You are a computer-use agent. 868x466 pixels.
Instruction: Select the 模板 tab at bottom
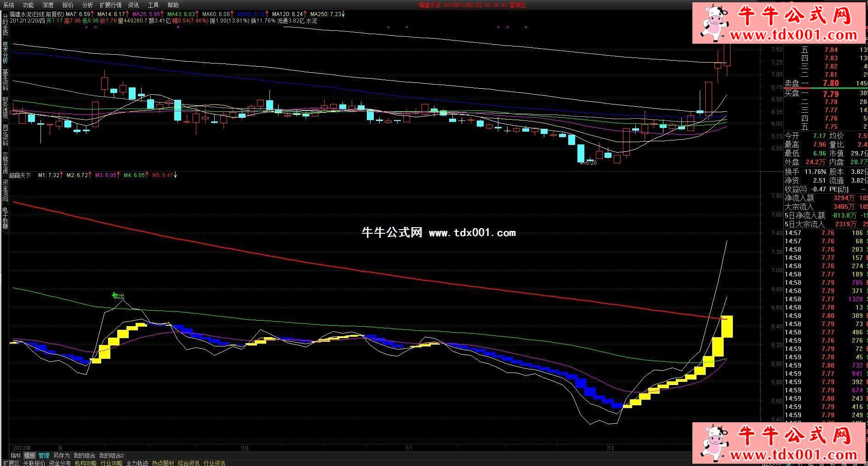(x=29, y=455)
